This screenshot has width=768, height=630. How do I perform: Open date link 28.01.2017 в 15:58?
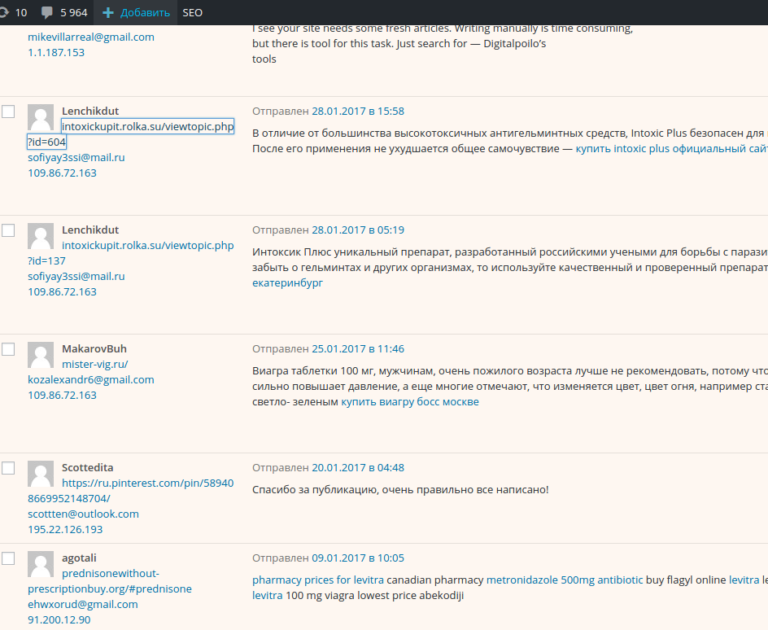[x=358, y=111]
